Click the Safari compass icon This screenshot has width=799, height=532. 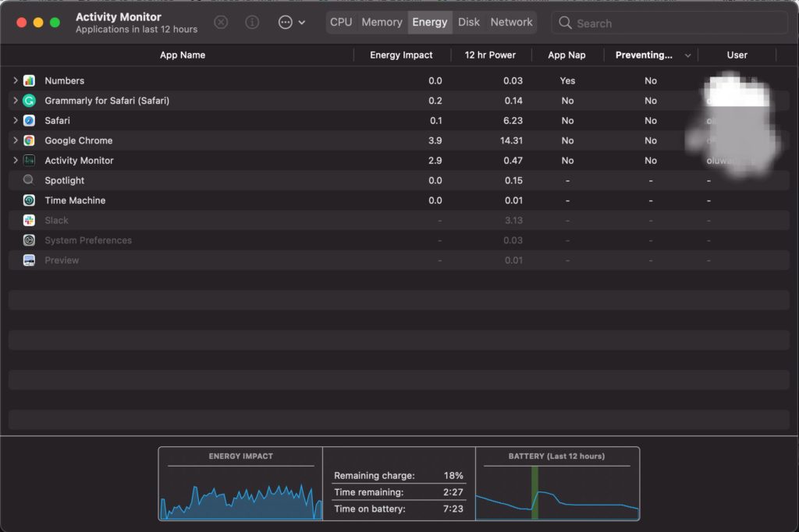(x=29, y=120)
